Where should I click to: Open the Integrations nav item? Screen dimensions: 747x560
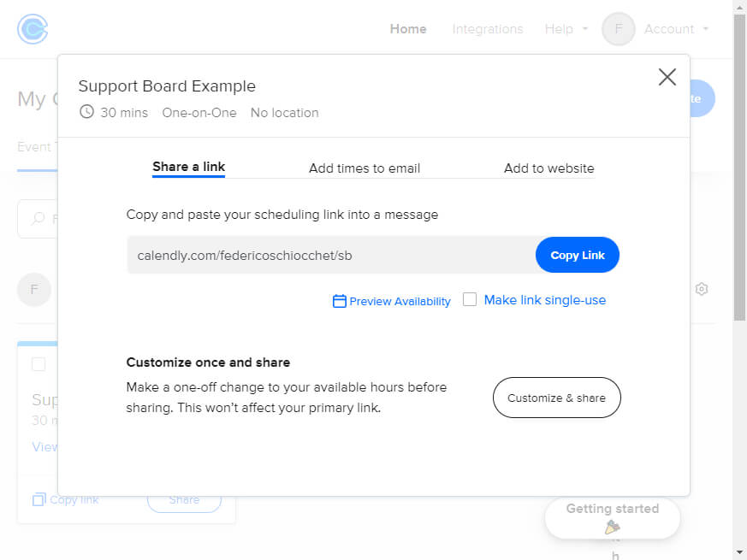click(487, 29)
